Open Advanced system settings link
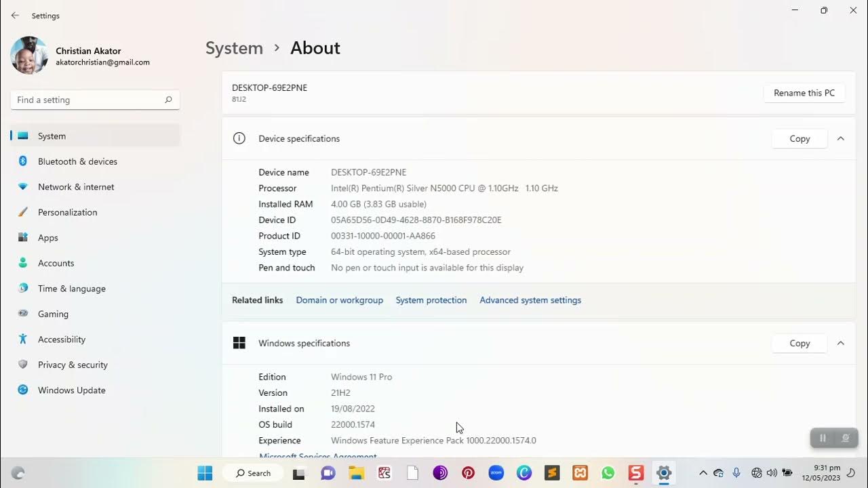This screenshot has width=868, height=488. (x=530, y=300)
